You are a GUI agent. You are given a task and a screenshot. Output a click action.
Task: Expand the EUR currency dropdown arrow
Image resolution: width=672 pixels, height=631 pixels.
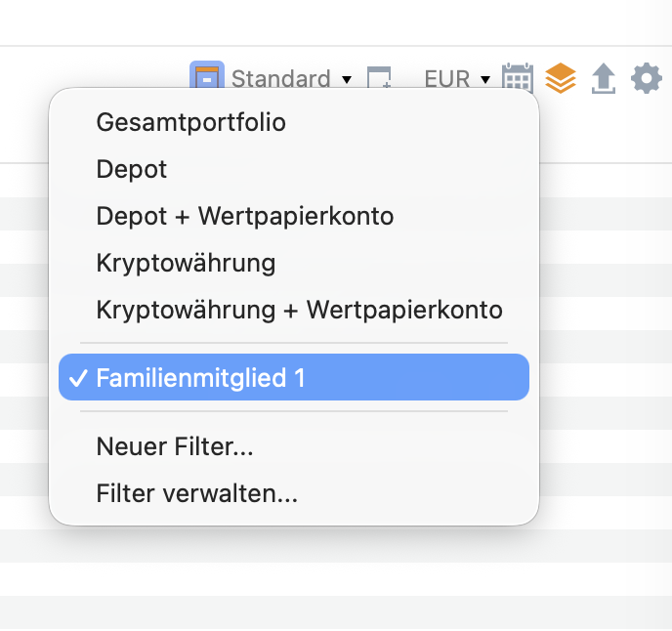(x=485, y=79)
